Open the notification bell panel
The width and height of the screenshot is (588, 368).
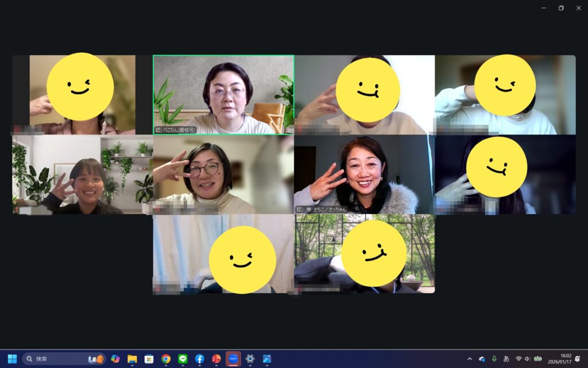pyautogui.click(x=577, y=359)
